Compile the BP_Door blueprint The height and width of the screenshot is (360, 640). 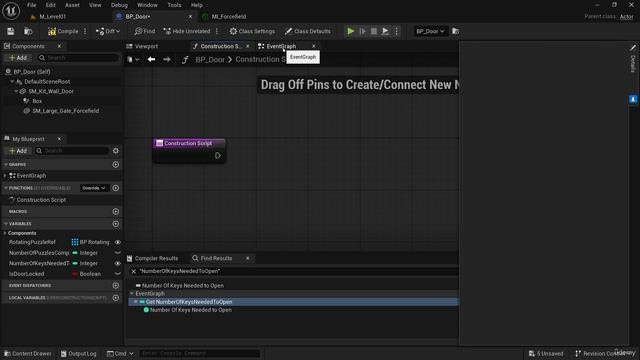point(63,31)
